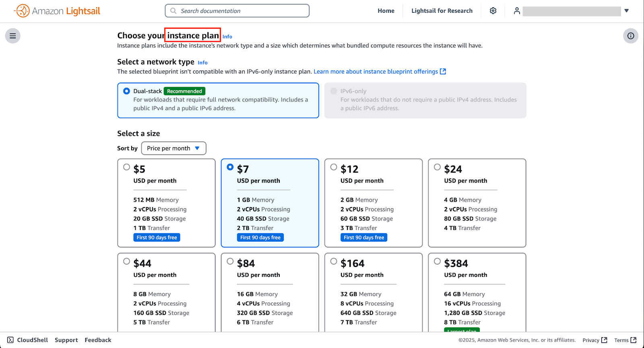The height and width of the screenshot is (348, 644).
Task: Open the Sort by Price per month dropdown
Action: pyautogui.click(x=173, y=148)
